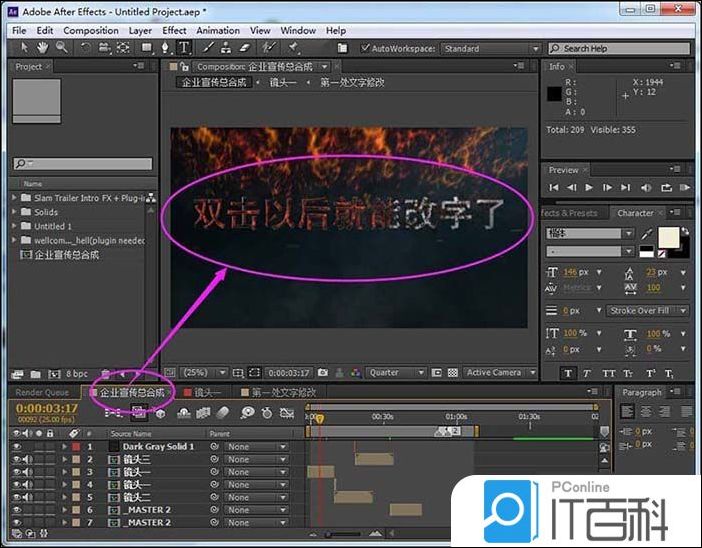
Task: Switch to the Render Queue tab
Action: pos(42,393)
